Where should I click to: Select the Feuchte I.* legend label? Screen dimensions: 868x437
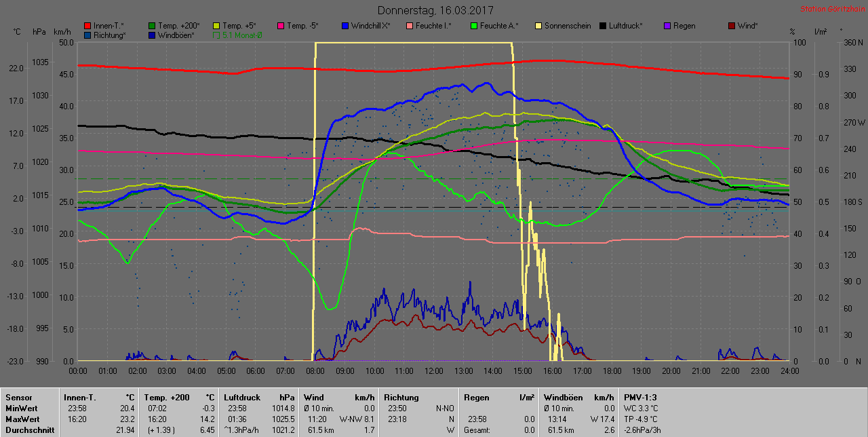(x=434, y=26)
